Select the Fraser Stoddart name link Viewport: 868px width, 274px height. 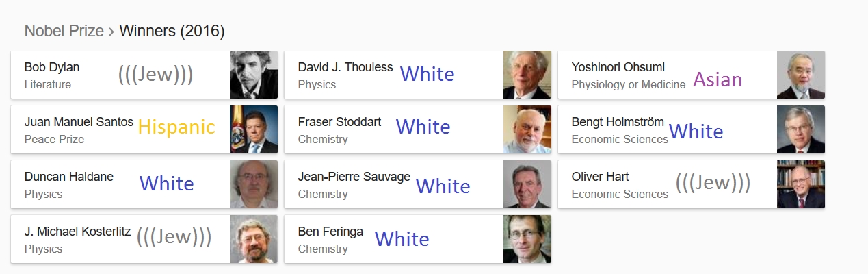pos(340,122)
